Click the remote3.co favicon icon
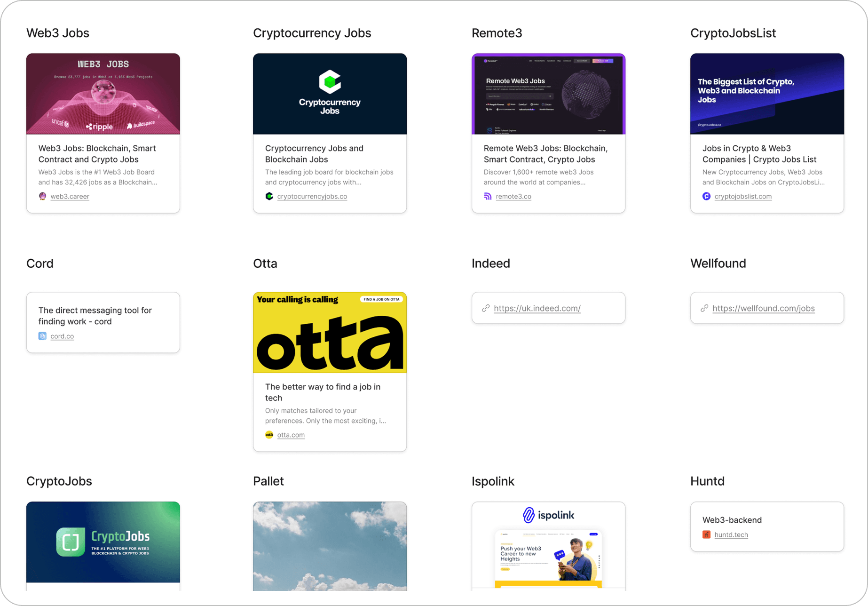 coord(488,196)
